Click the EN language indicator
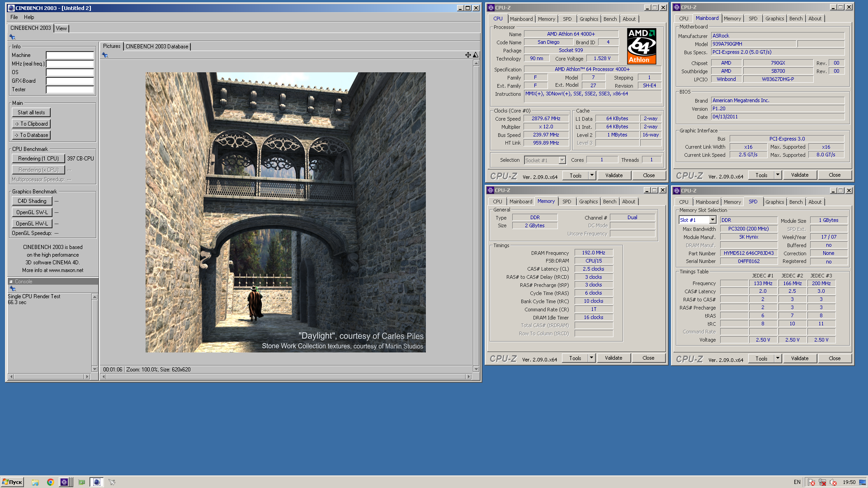 tap(797, 482)
